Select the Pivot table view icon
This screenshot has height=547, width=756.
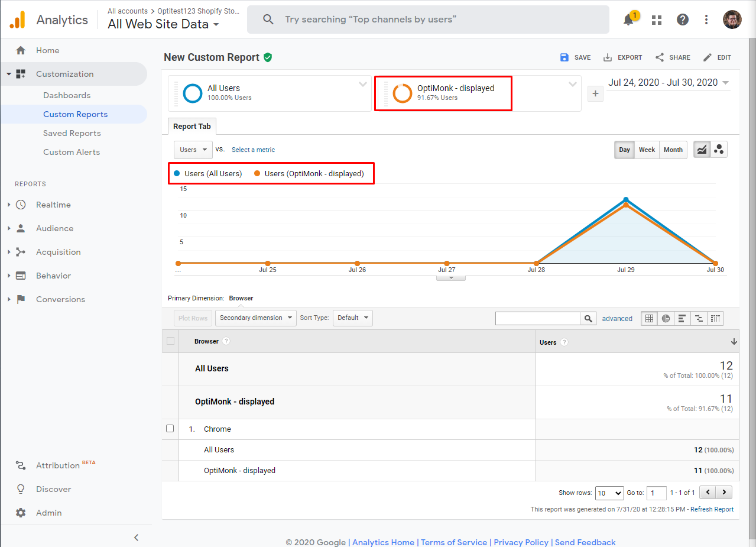pyautogui.click(x=715, y=318)
